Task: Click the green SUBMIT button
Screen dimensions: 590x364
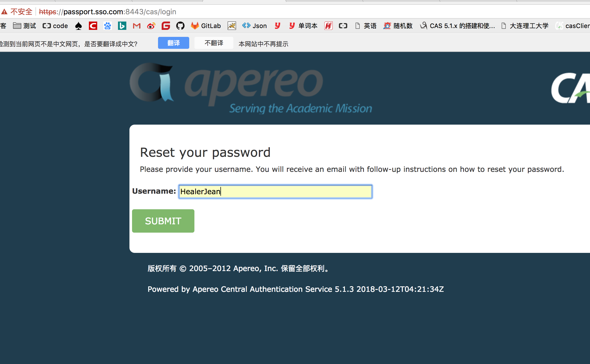Action: tap(163, 221)
